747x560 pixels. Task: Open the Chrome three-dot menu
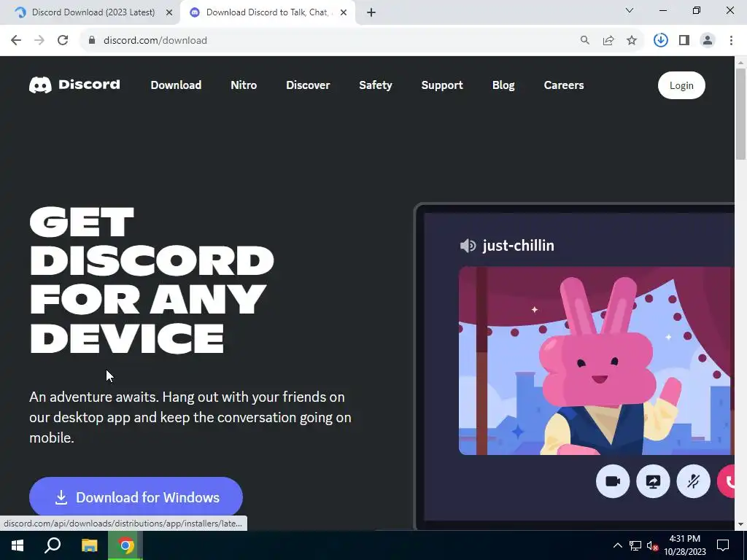[x=731, y=40]
